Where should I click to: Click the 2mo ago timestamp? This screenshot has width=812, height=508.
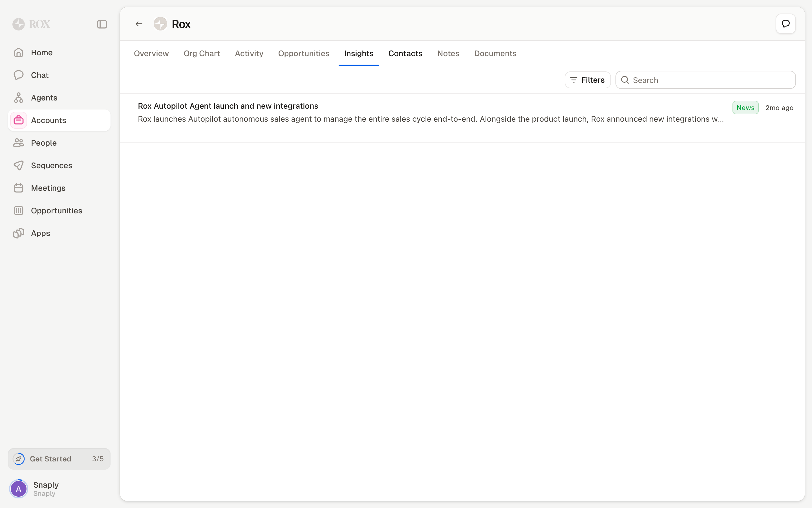(x=779, y=108)
